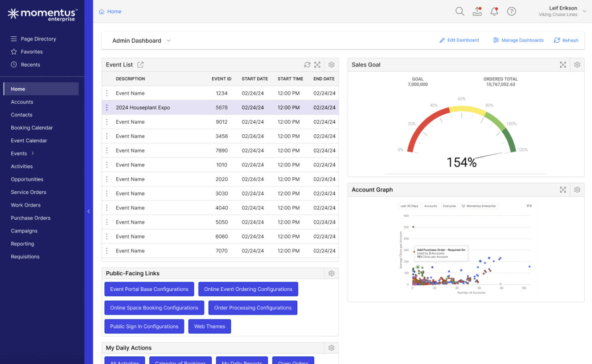This screenshot has width=592, height=364.
Task: Open Page Directory in sidebar
Action: coord(34,39)
